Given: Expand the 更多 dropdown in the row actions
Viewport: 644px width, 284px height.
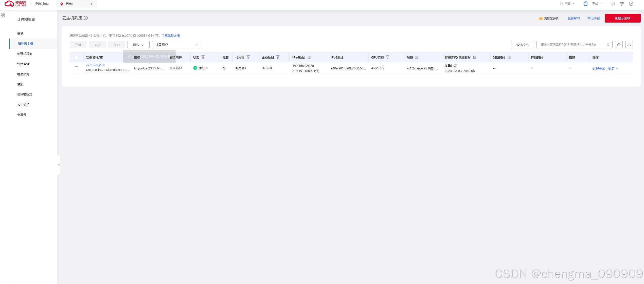Looking at the screenshot, I should [x=613, y=68].
